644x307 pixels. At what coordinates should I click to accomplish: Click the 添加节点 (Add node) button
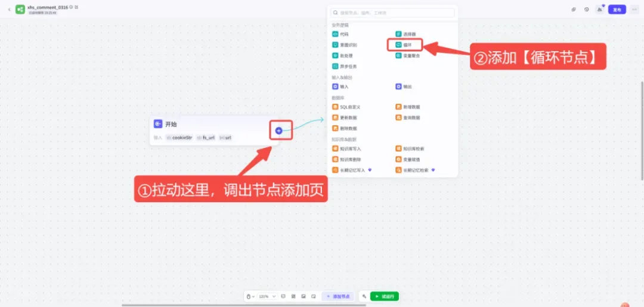point(338,296)
